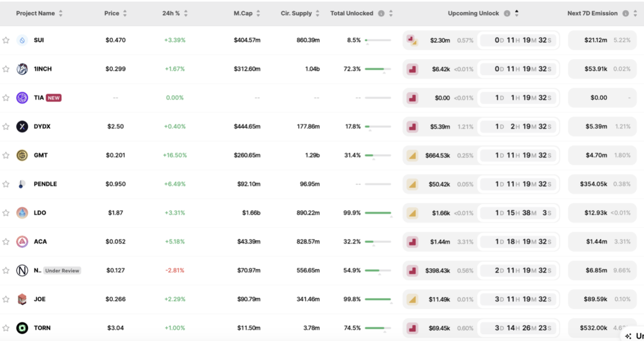The image size is (644, 341).
Task: Sort the table by Total Unlocked
Action: pos(391,14)
